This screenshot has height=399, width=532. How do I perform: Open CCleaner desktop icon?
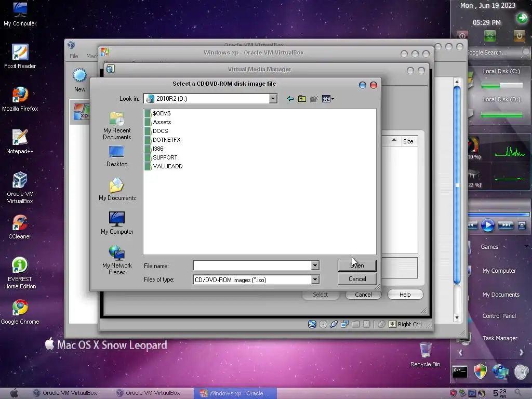coord(20,227)
